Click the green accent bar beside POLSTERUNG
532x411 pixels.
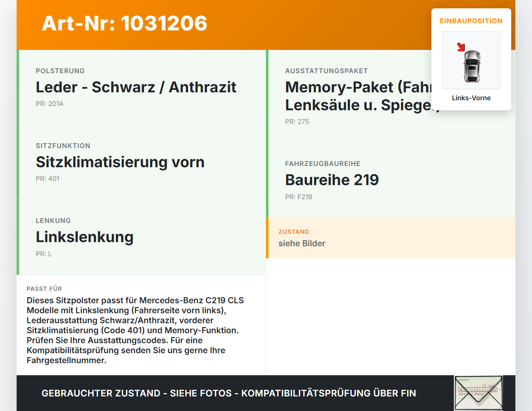click(18, 87)
